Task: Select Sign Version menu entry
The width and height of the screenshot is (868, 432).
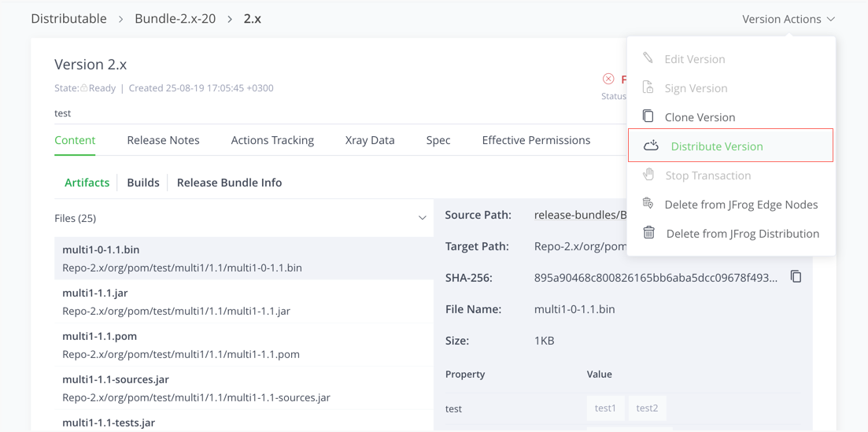Action: (x=731, y=88)
